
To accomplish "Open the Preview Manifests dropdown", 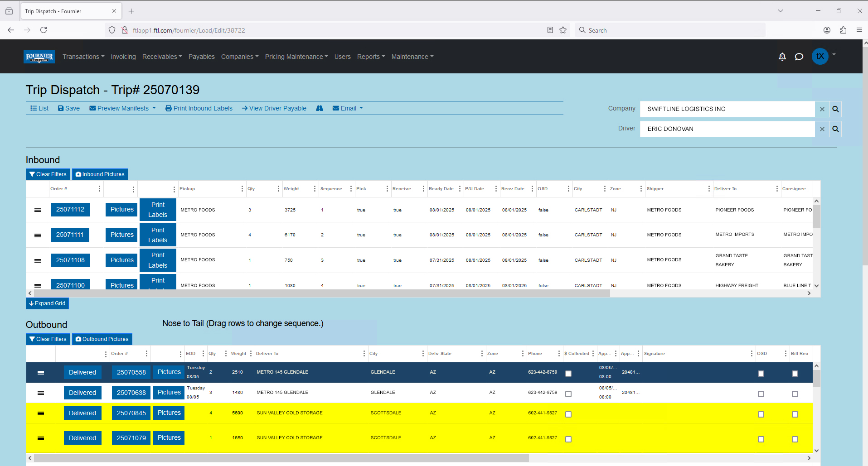I will (x=122, y=108).
